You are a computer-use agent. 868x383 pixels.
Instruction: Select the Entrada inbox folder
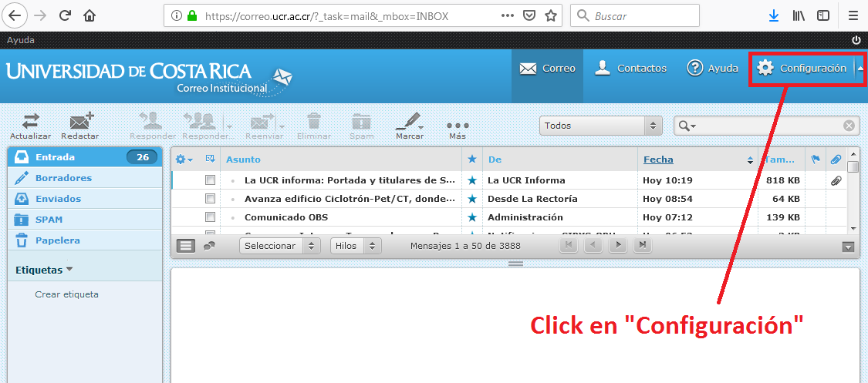coord(85,157)
